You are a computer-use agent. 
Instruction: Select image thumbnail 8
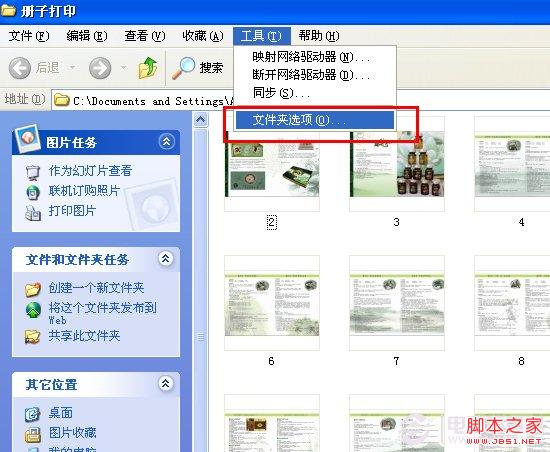point(512,303)
